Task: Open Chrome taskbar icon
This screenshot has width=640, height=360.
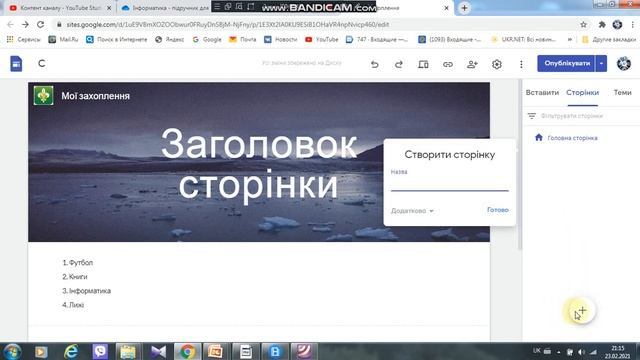Action: 188,351
